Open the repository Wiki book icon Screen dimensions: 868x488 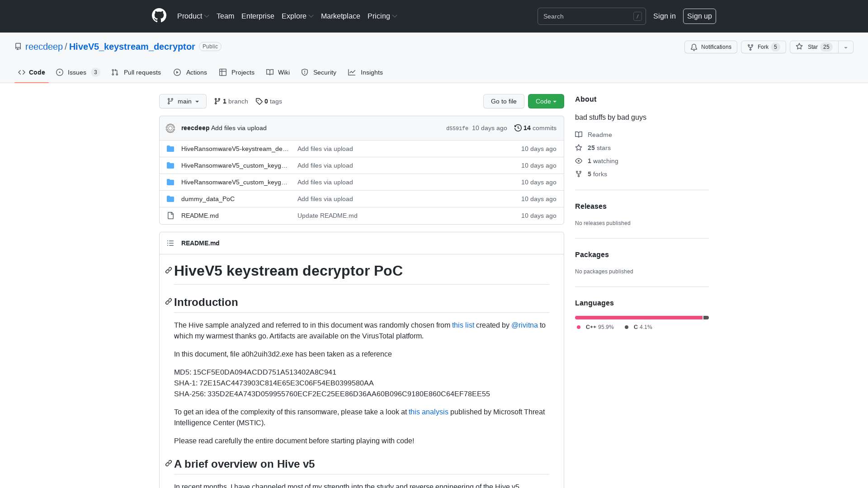pyautogui.click(x=269, y=72)
